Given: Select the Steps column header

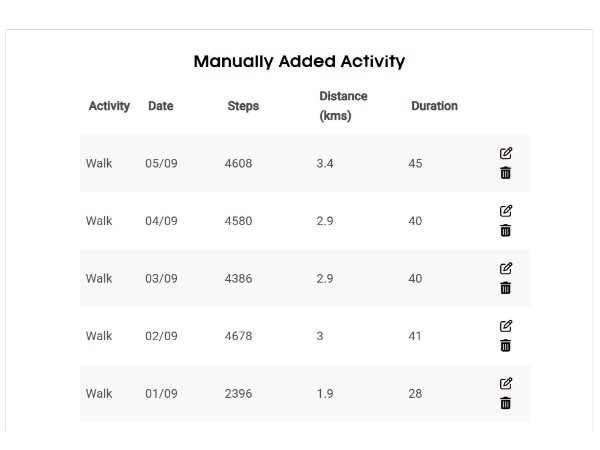Looking at the screenshot, I should coord(243,106).
